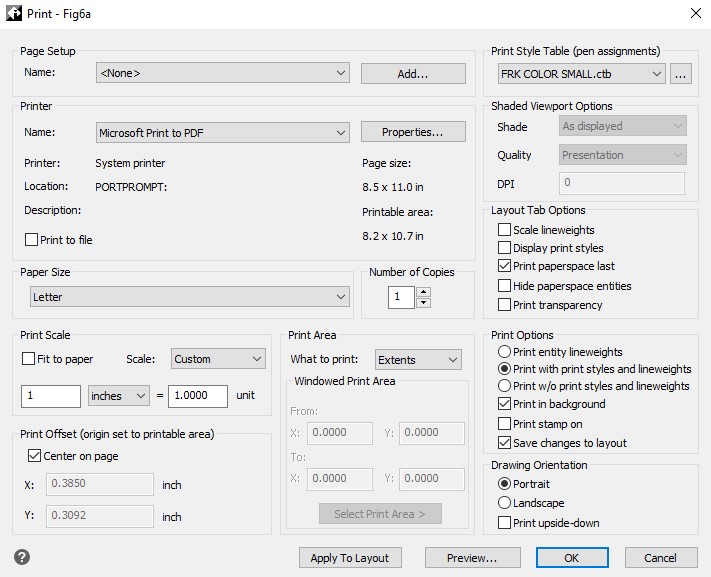The width and height of the screenshot is (711, 577).
Task: Click the disabled Shade As displayed dropdown
Action: click(x=623, y=126)
